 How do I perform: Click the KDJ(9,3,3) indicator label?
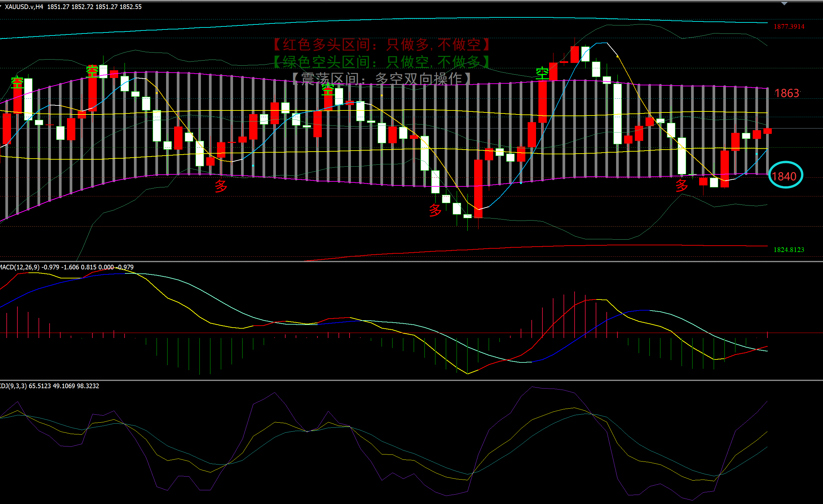(x=13, y=386)
